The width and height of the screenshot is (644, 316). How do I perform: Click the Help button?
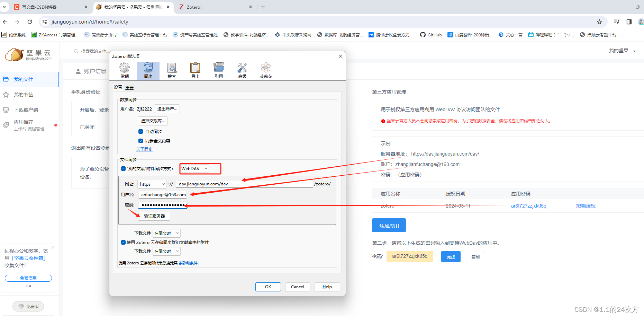click(327, 287)
